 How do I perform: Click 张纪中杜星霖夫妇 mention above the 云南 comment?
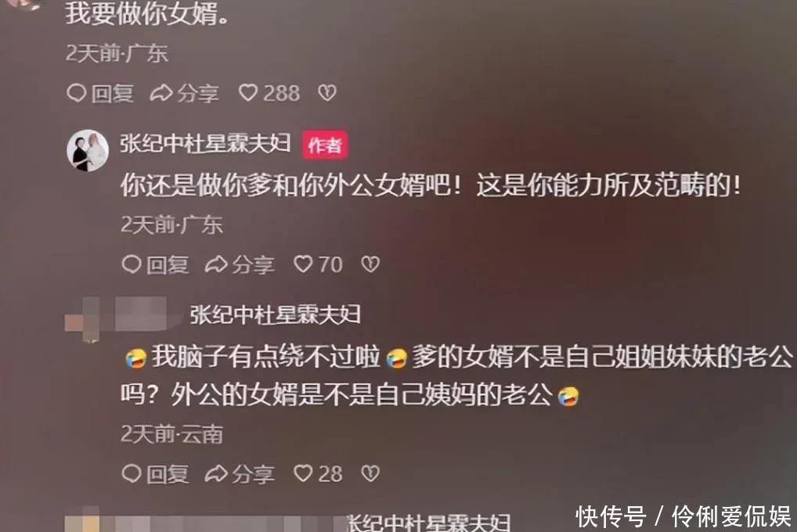click(275, 315)
